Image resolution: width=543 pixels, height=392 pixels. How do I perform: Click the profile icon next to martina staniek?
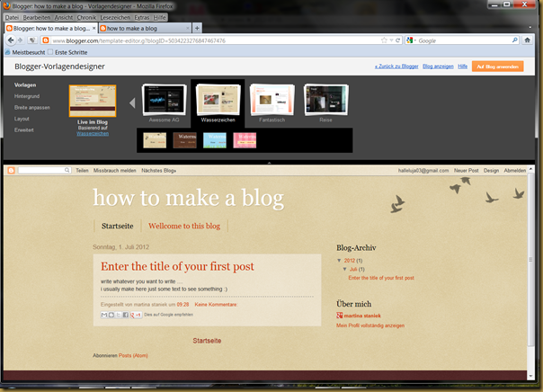340,315
